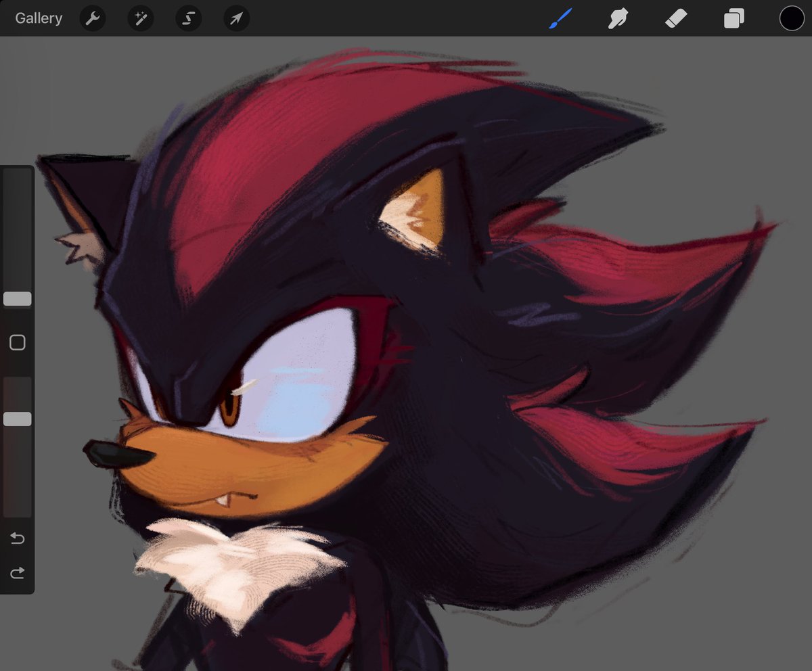Viewport: 812px width, 671px height.
Task: Tap the square Modify button on sidebar
Action: 18,342
